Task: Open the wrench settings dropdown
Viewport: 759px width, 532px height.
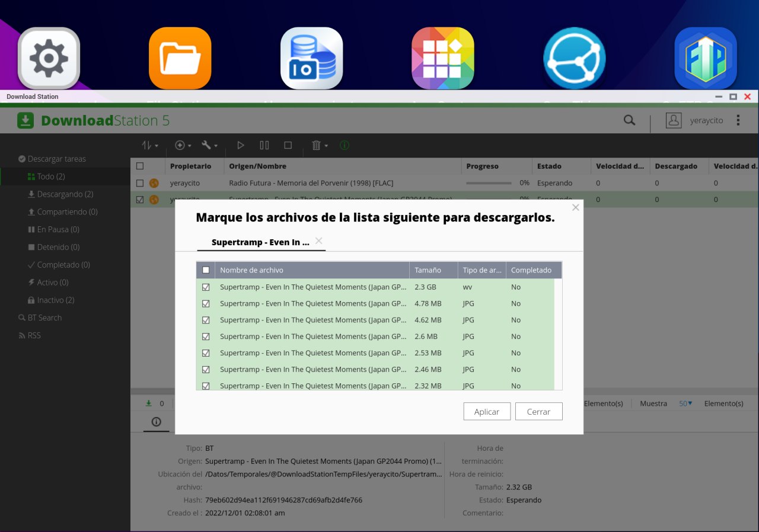Action: (x=209, y=145)
